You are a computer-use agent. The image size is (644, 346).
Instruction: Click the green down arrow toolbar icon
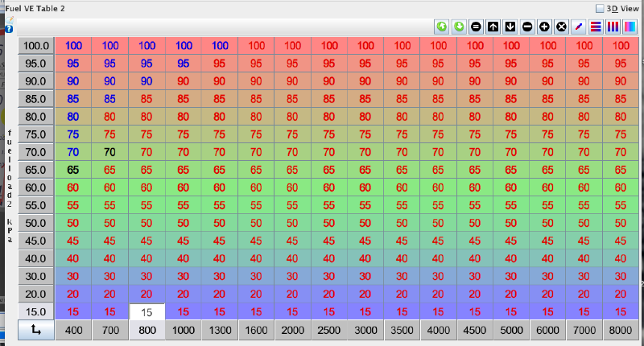tap(458, 27)
